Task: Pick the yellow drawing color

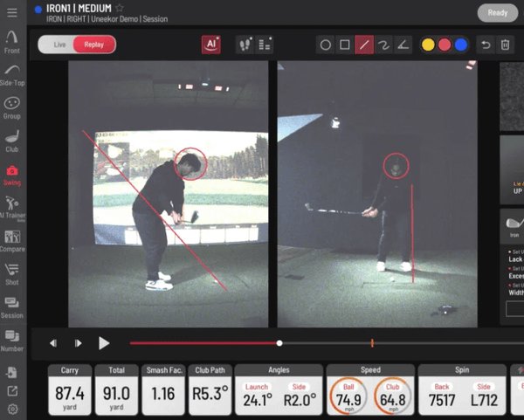Action: click(428, 45)
